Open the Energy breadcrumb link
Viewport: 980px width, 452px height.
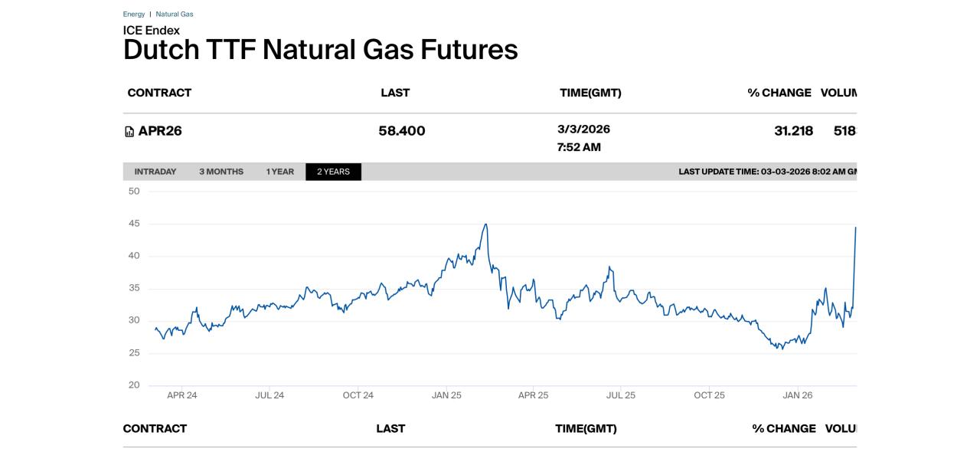[134, 15]
